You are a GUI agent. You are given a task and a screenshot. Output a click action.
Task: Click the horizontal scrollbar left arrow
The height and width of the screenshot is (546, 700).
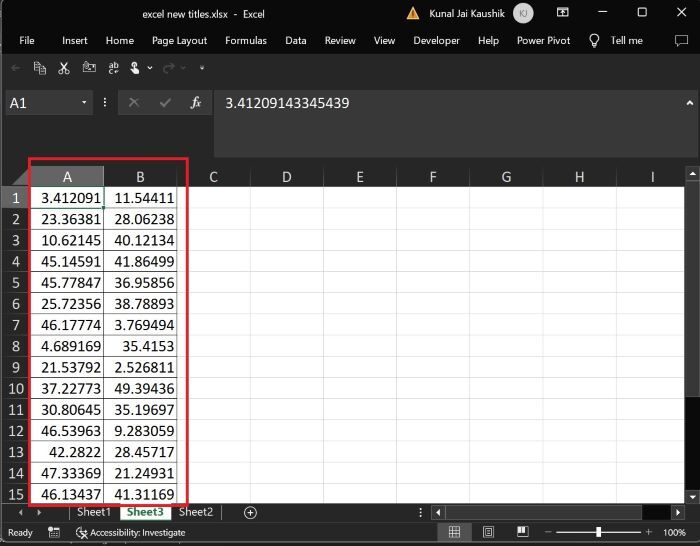438,513
